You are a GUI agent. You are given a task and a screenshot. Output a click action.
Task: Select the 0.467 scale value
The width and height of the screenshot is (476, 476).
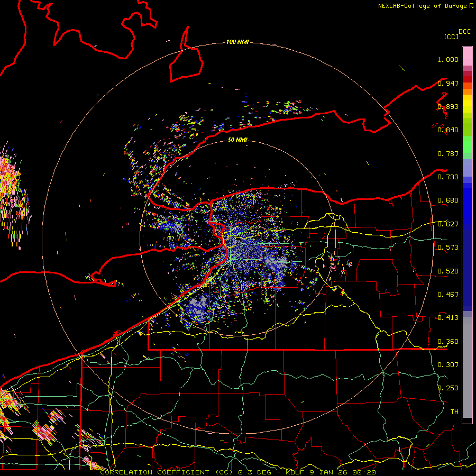coord(448,295)
